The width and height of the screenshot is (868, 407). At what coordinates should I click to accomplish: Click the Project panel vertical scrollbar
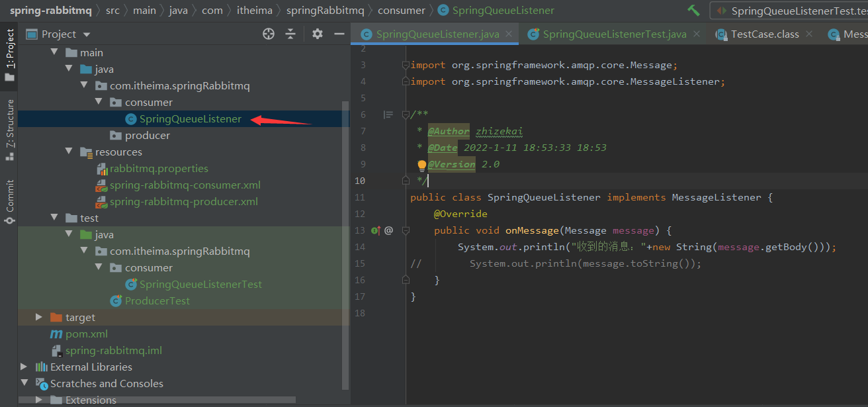[x=345, y=245]
